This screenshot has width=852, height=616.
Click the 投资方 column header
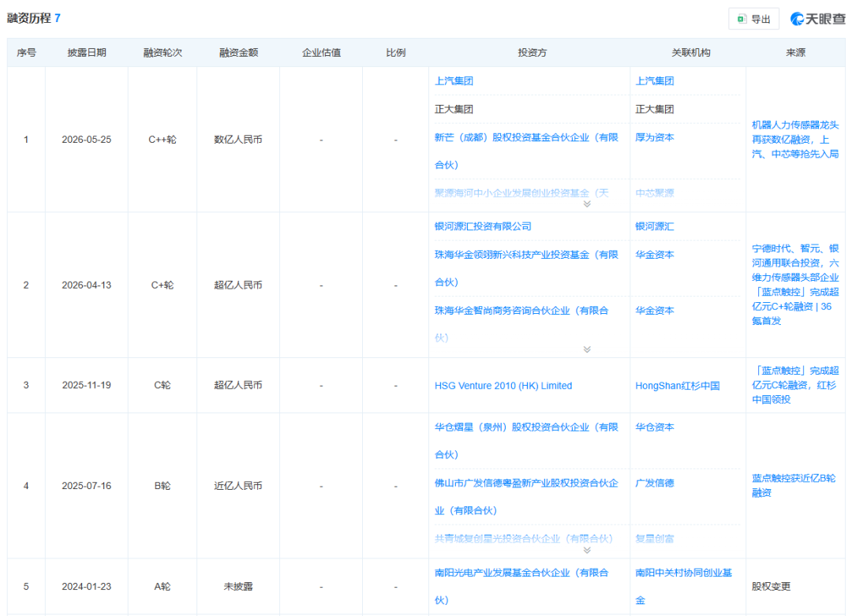532,53
